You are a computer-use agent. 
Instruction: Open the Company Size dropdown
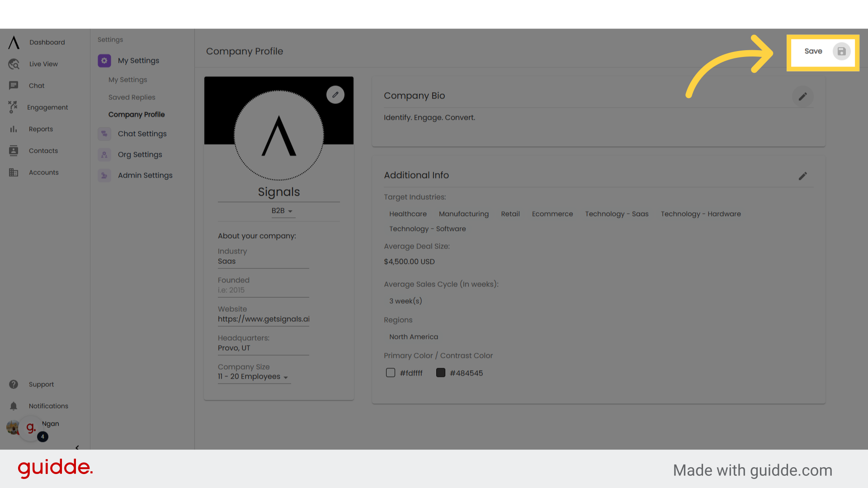pos(255,377)
